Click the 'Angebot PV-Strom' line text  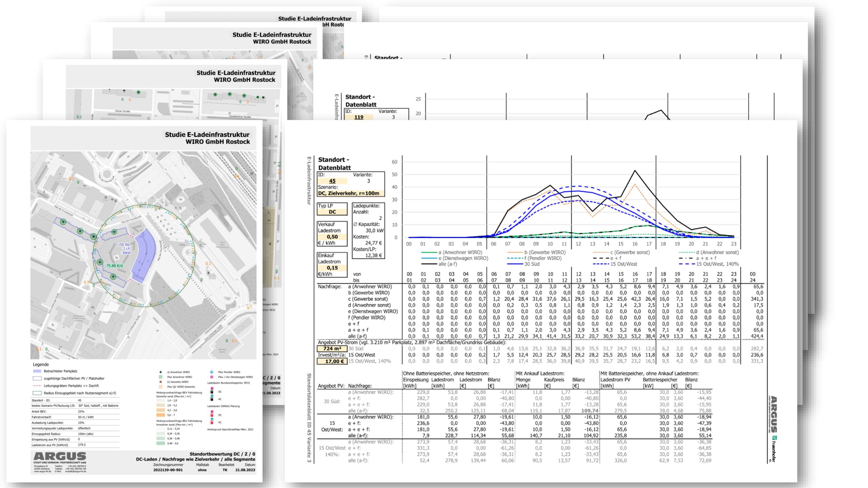coord(412,342)
